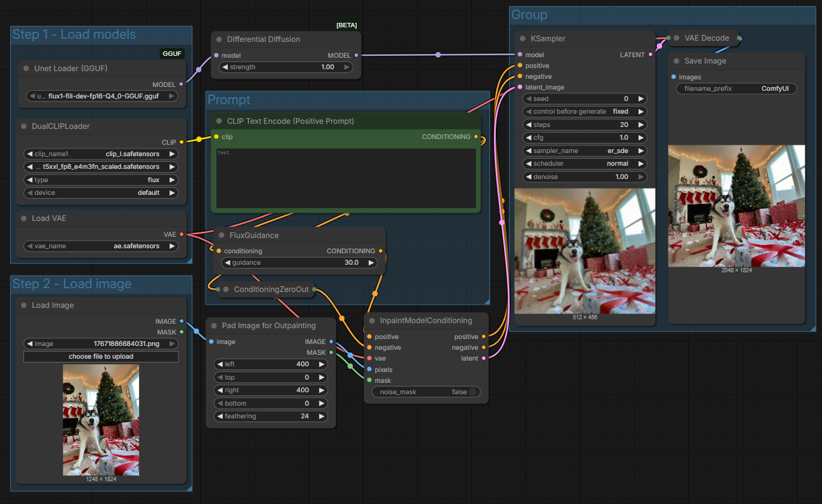Image resolution: width=822 pixels, height=504 pixels.
Task: Increase the KSampler seed with right arrow
Action: pos(641,99)
